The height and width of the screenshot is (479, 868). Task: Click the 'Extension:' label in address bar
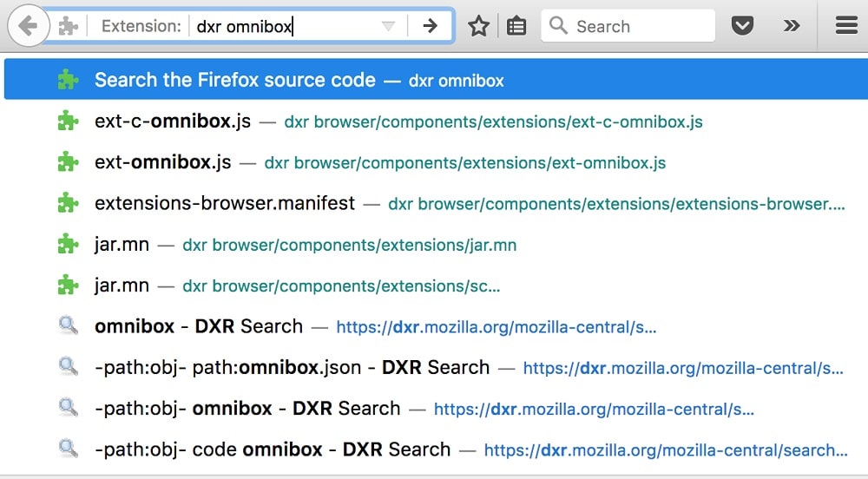pyautogui.click(x=141, y=26)
